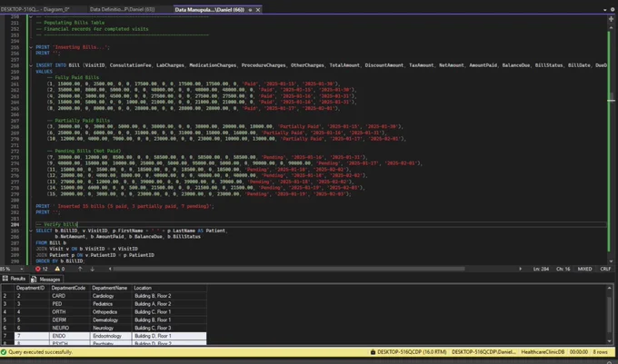The image size is (618, 364).
Task: Click the server lock icon in status bar
Action: 373,352
